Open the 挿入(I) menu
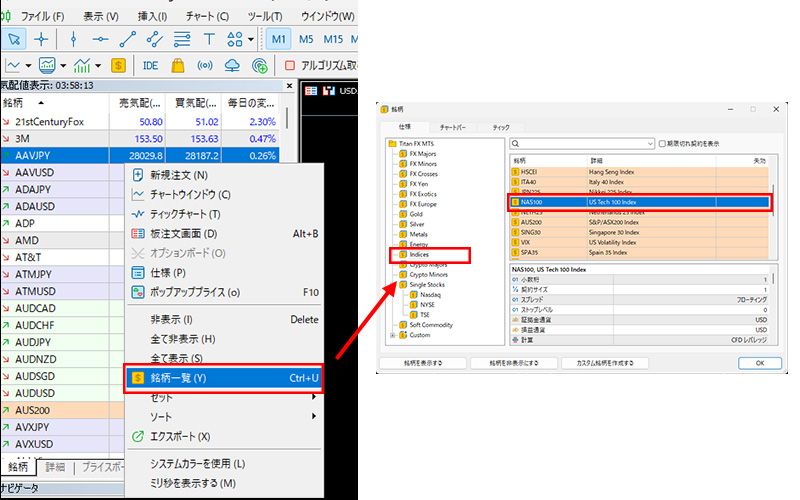800x500 pixels. tap(153, 16)
